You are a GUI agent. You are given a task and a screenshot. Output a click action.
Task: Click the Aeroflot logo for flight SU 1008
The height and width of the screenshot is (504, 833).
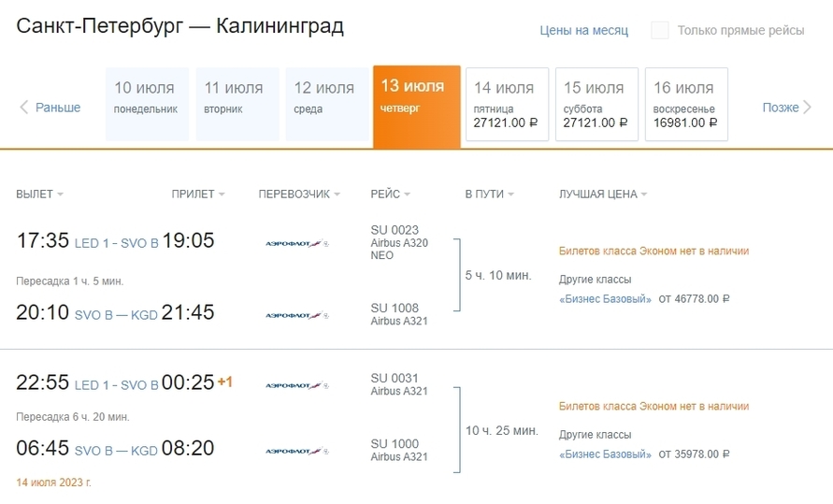pyautogui.click(x=297, y=315)
